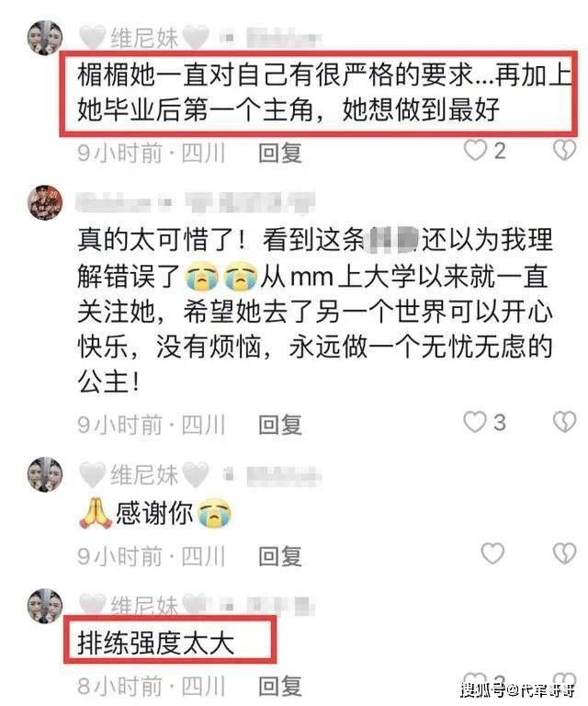Viewport: 588px width, 706px height.
Task: Open first 维尼妹 avatar at top
Action: (45, 38)
